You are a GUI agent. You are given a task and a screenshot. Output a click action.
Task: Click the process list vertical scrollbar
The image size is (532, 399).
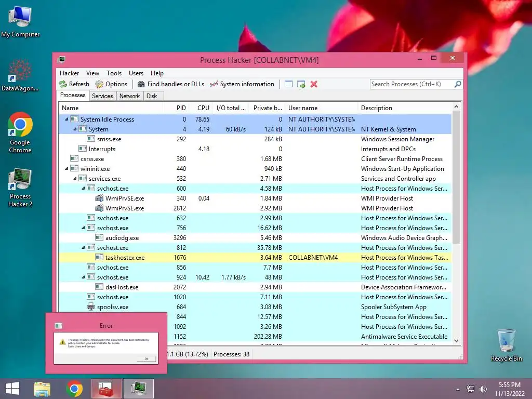[456, 177]
